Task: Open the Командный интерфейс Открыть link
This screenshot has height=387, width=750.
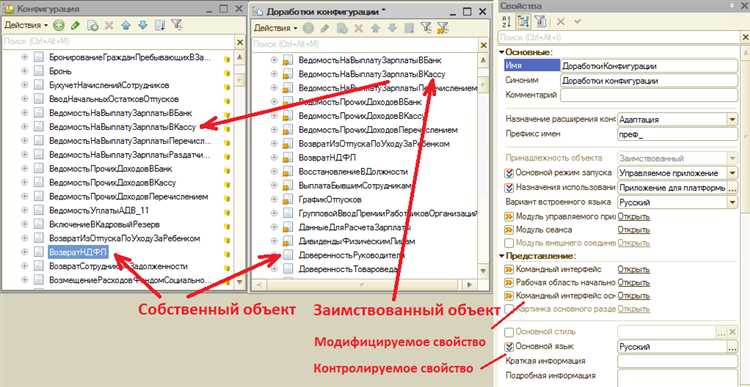Action: [633, 270]
